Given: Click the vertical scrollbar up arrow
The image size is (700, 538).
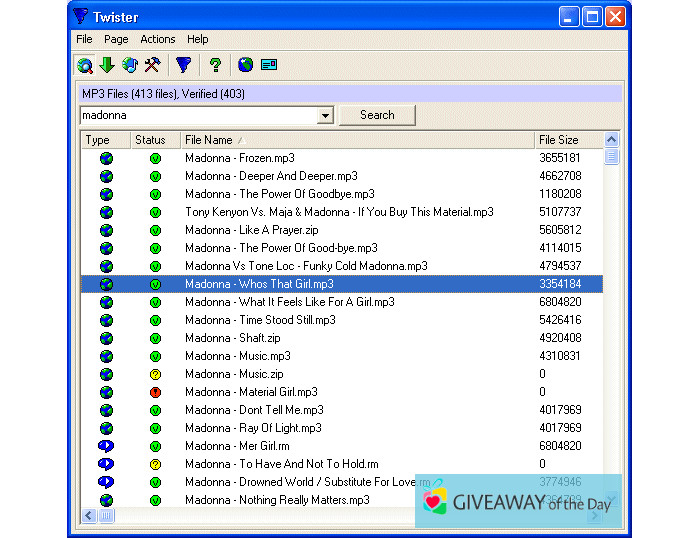Looking at the screenshot, I should click(x=611, y=140).
